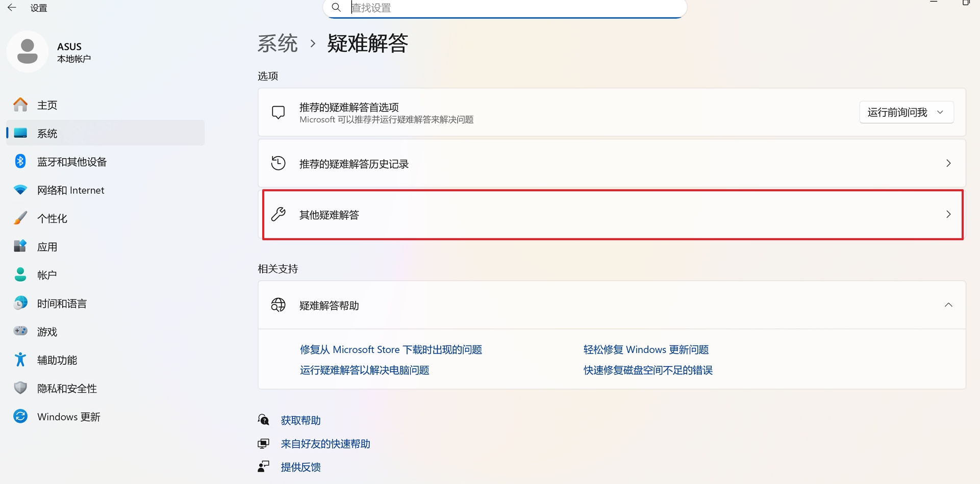Click the Windows 更新 sync icon
The image size is (980, 484).
pos(20,416)
